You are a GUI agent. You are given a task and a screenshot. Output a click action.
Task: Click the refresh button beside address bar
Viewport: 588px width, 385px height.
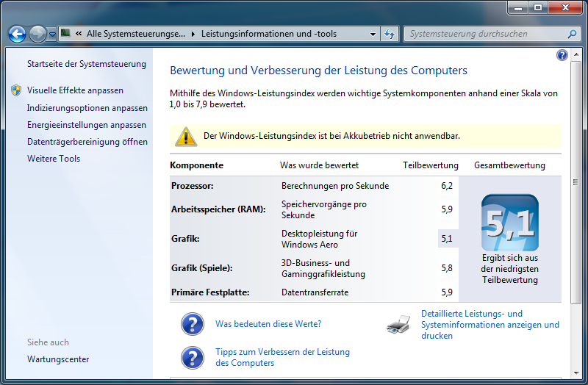point(390,34)
